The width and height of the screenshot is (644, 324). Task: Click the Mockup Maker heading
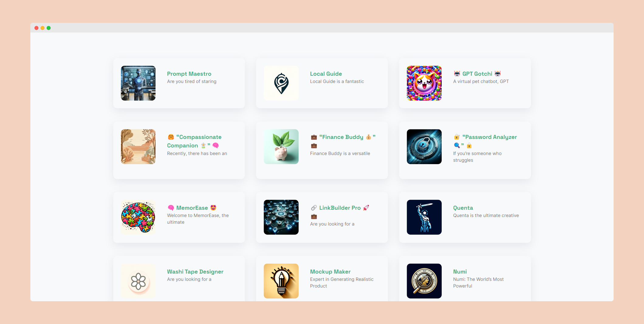click(x=330, y=272)
